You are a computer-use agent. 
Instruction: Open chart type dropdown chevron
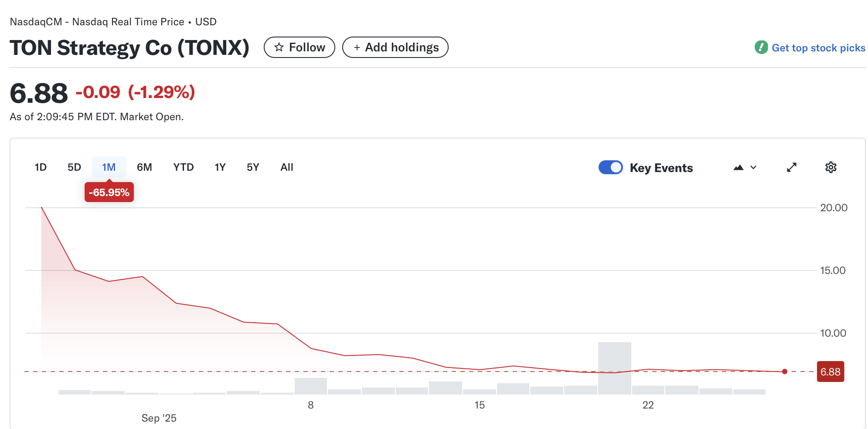coord(753,168)
